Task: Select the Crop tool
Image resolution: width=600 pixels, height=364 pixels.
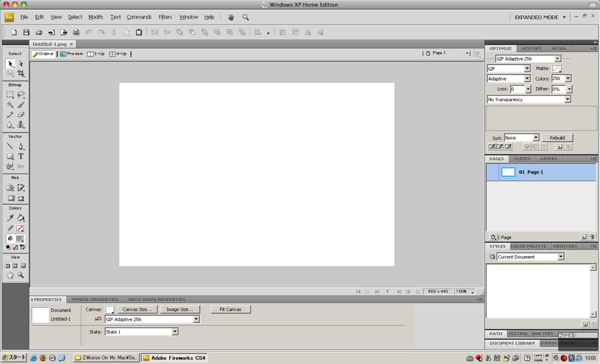Action: (x=21, y=73)
